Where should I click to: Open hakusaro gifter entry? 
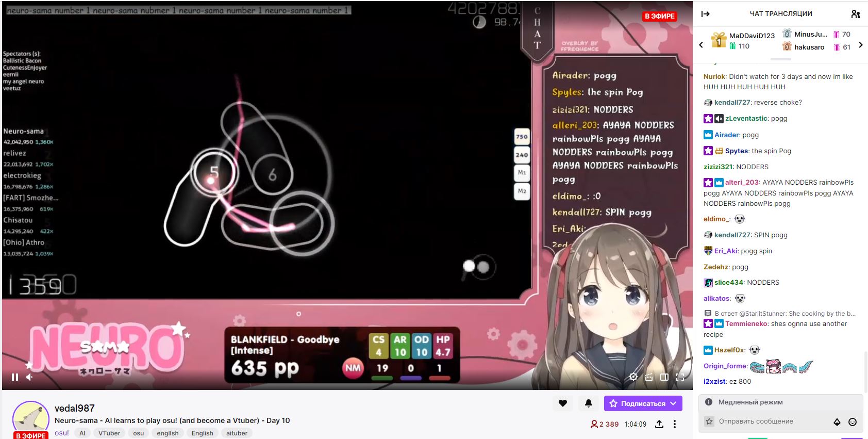click(816, 47)
